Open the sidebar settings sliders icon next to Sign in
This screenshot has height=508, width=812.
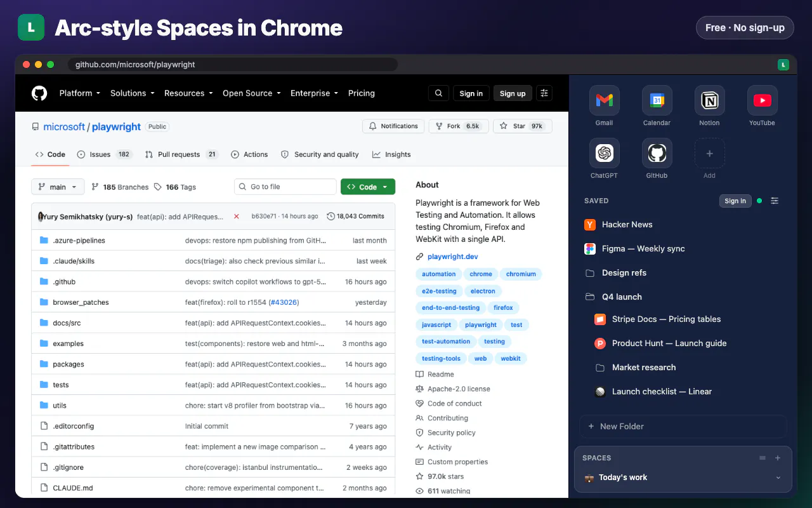(775, 201)
